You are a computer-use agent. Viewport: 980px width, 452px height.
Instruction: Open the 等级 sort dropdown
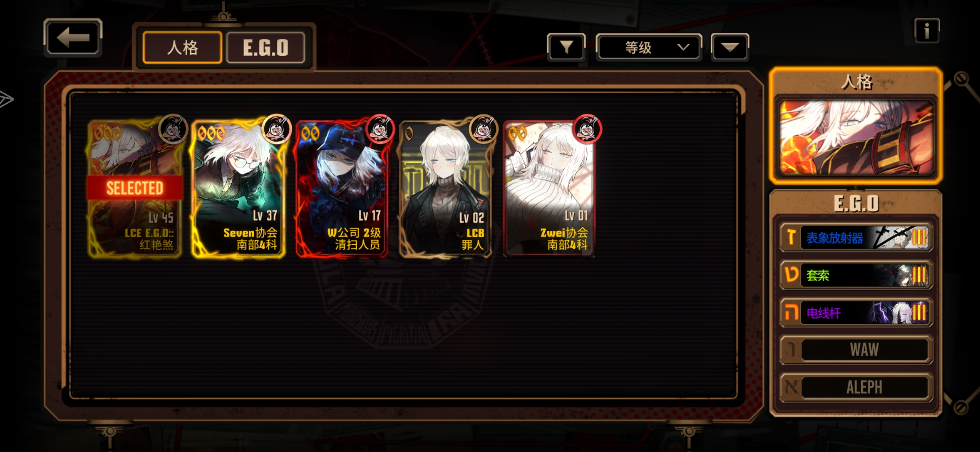649,47
